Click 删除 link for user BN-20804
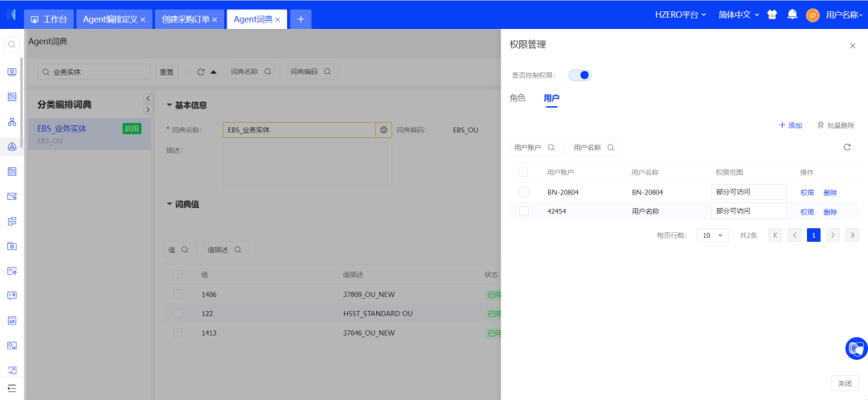This screenshot has height=400, width=868. [x=830, y=193]
